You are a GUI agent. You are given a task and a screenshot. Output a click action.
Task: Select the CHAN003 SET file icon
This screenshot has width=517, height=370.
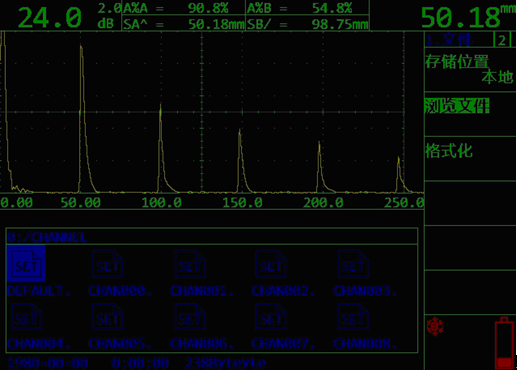353,265
